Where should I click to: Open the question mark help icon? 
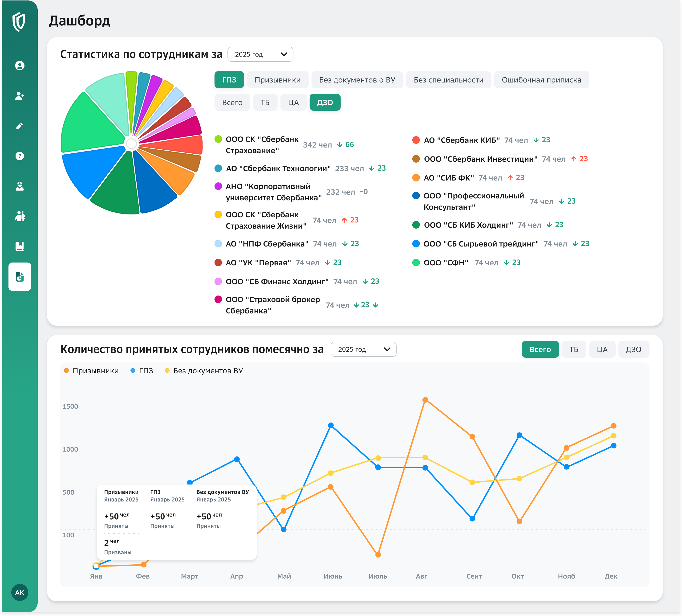click(x=20, y=156)
